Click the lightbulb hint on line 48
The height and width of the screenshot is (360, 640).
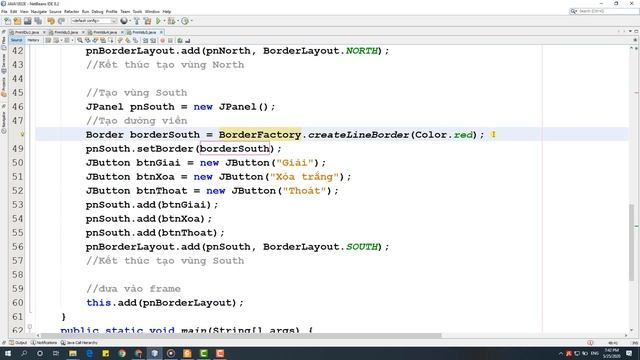click(x=22, y=134)
